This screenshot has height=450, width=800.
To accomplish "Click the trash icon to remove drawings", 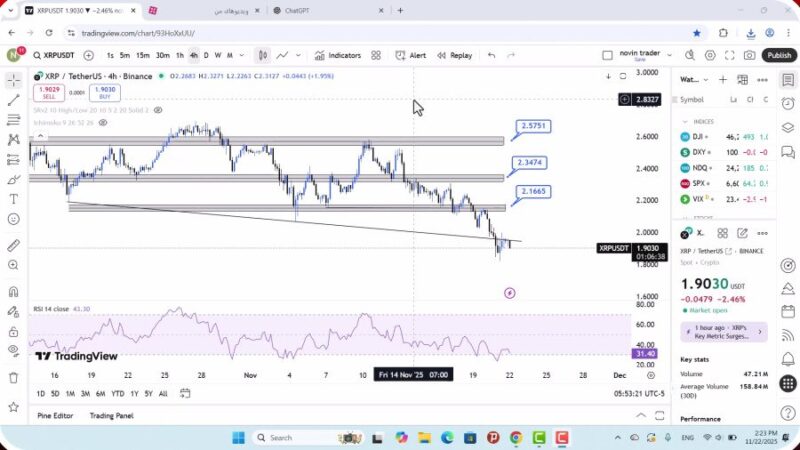I will [x=13, y=378].
